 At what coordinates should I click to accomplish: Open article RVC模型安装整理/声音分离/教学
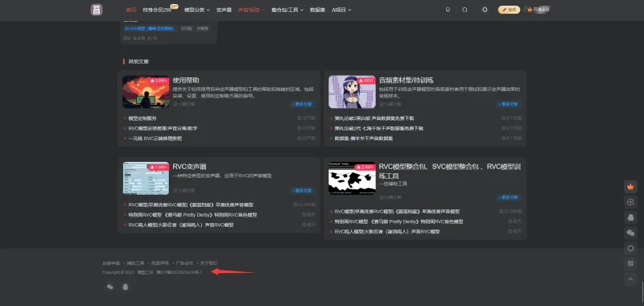(x=163, y=128)
